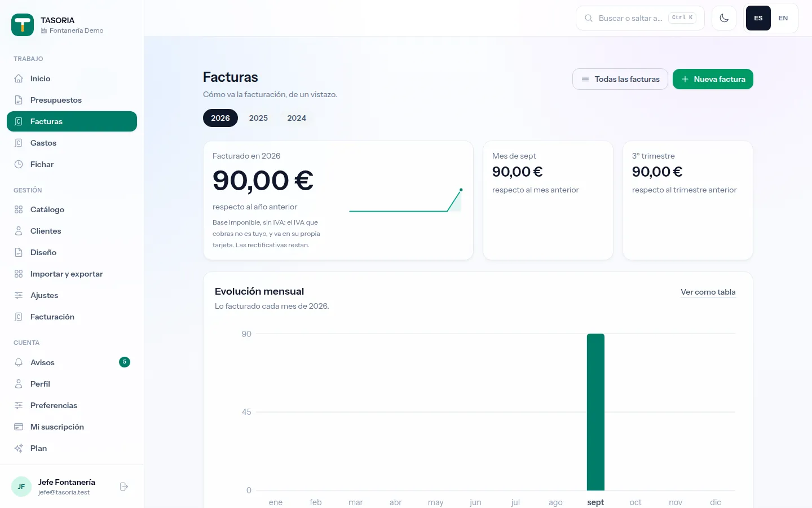Image resolution: width=812 pixels, height=508 pixels.
Task: Open Facturas in the sidebar
Action: click(72, 121)
